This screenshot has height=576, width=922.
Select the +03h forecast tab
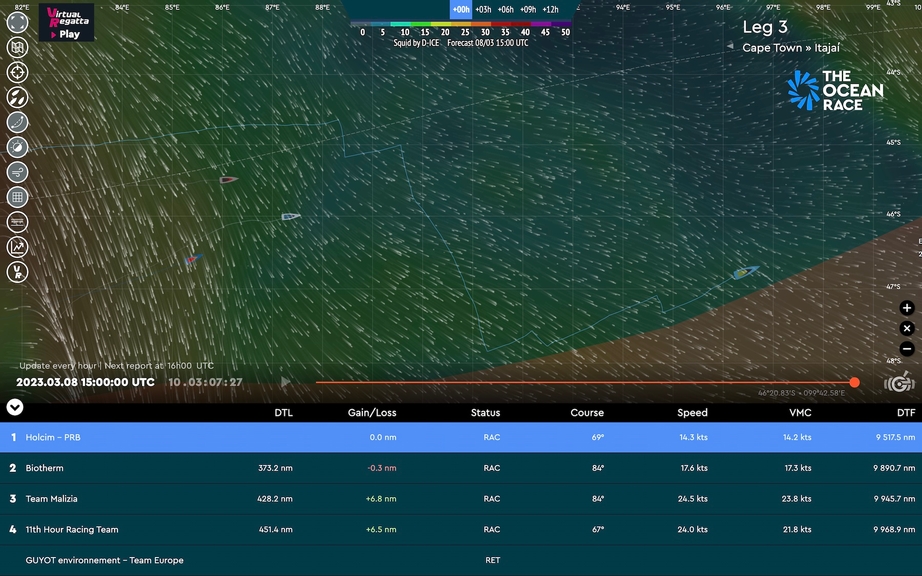click(483, 9)
